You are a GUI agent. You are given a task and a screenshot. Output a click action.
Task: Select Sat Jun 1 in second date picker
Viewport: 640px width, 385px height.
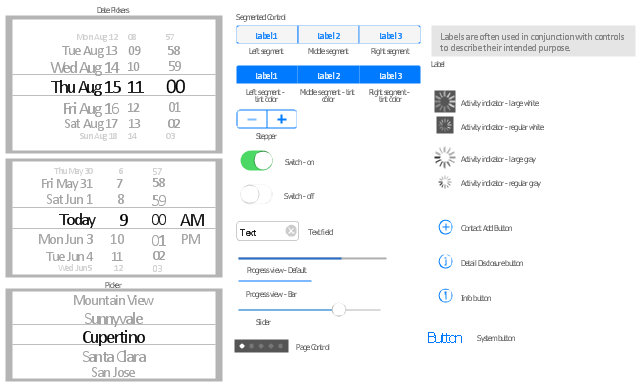coord(69,199)
